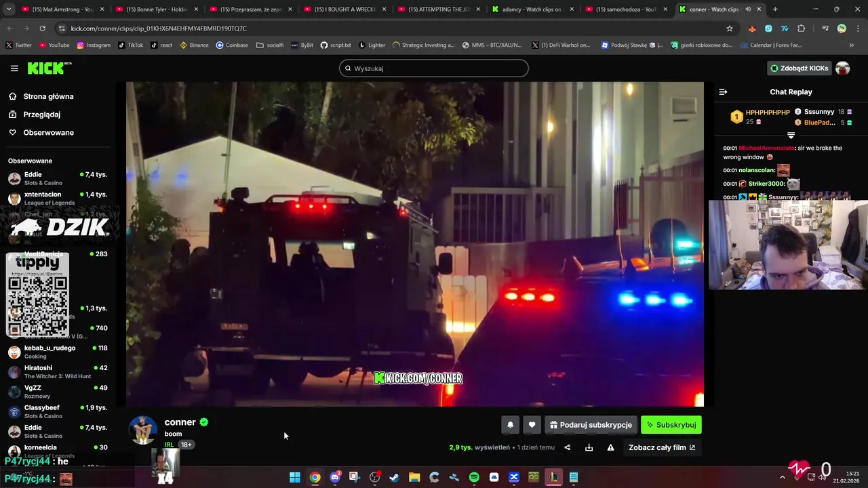
Task: Open Binance bookmark
Action: coord(193,45)
